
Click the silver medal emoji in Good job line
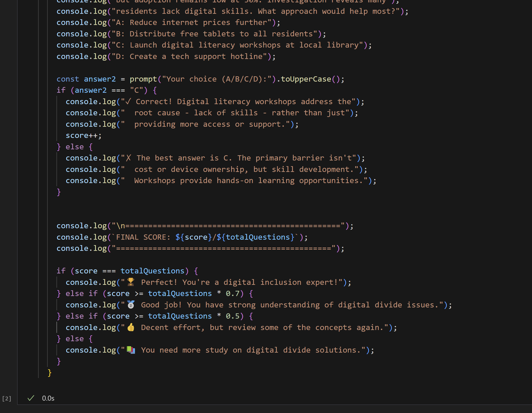(x=131, y=305)
